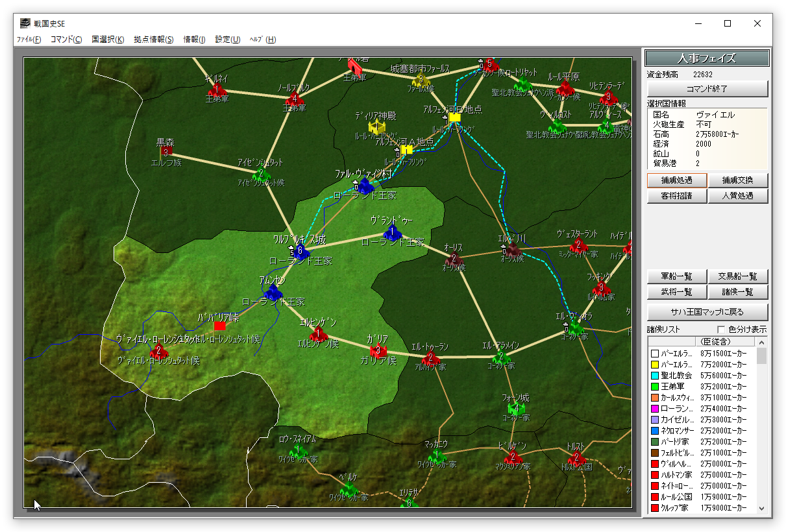Select the 黒森 castle icon
Viewport: 786px width, 532px height.
coord(166,152)
